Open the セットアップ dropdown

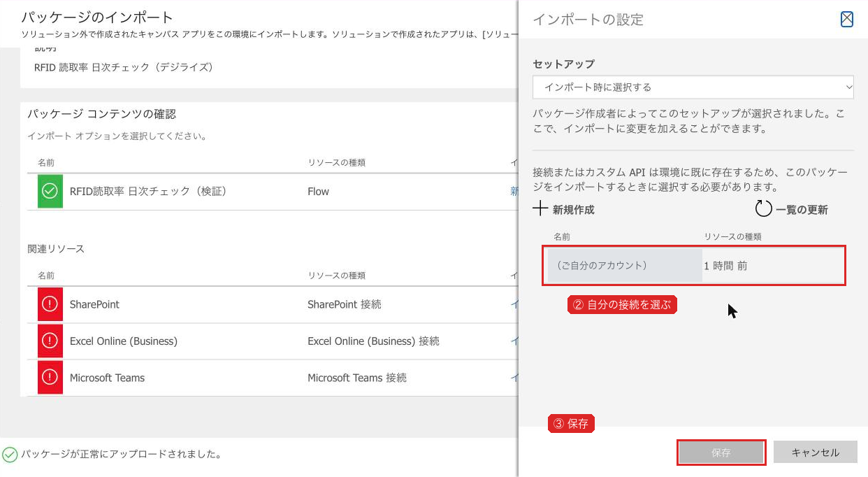693,87
